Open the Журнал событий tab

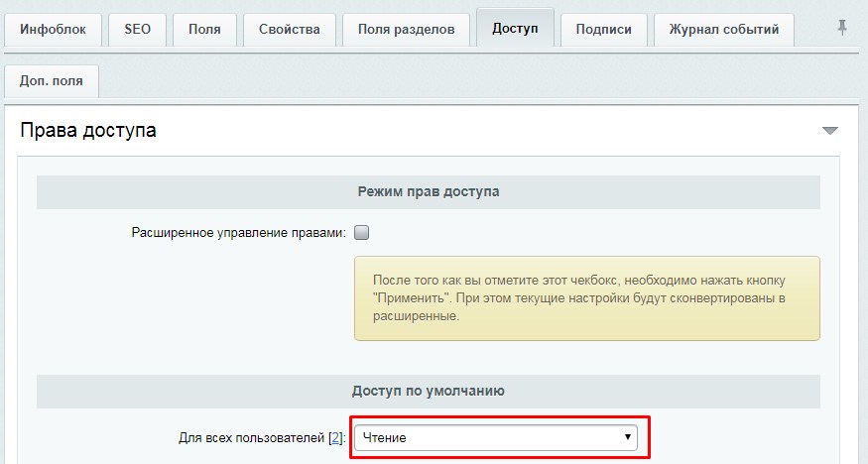tap(724, 29)
